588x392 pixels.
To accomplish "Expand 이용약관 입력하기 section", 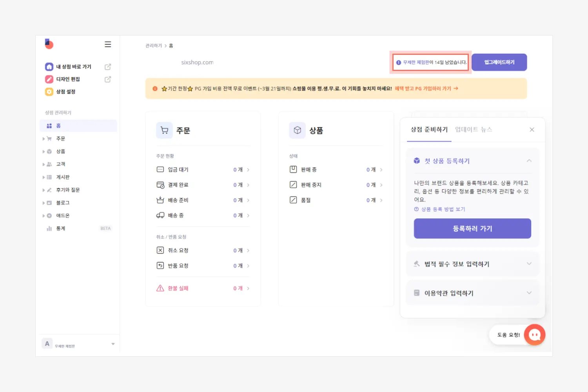I will (x=529, y=293).
